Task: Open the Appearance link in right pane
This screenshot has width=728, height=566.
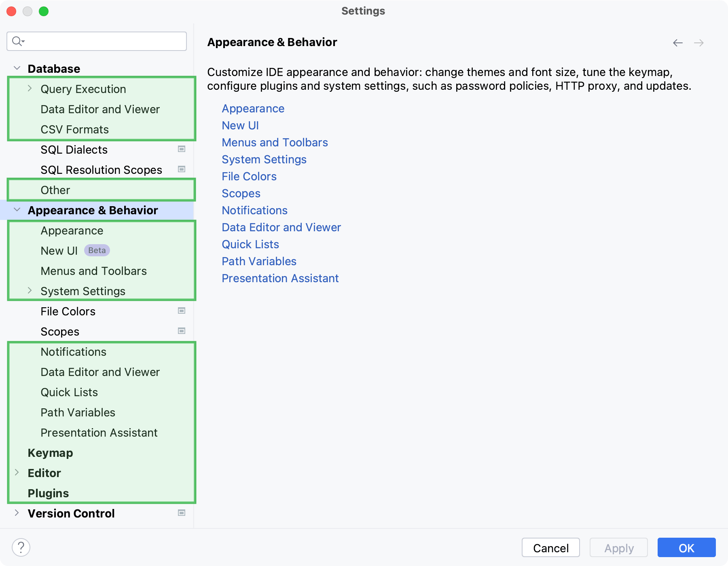Action: [x=253, y=109]
